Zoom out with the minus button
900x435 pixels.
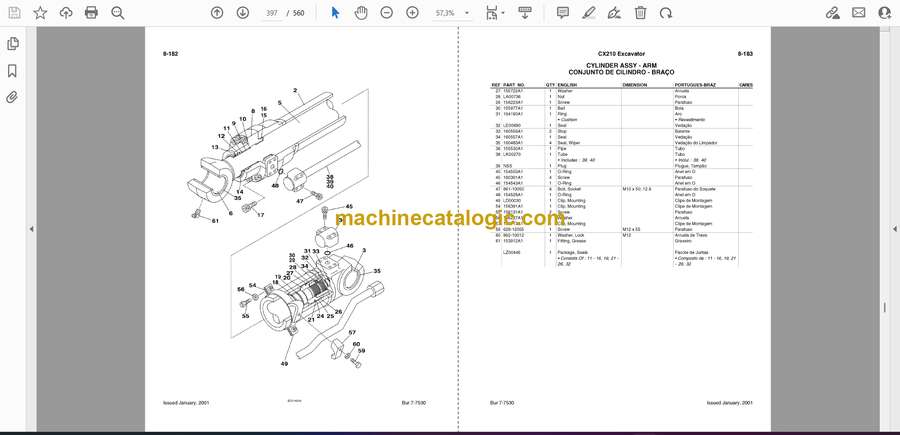pos(387,13)
